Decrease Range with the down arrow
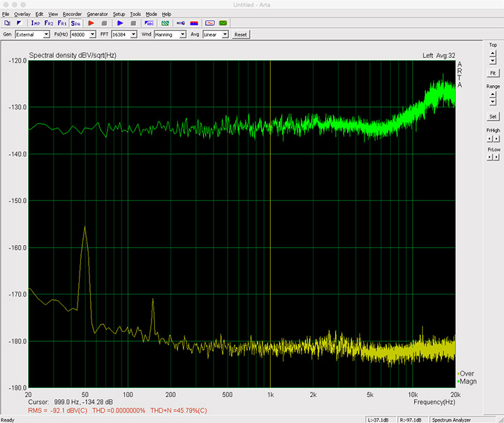 point(493,102)
